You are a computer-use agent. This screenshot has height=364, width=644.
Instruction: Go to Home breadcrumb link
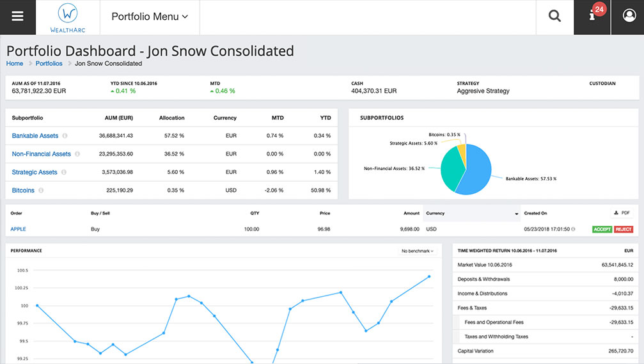(15, 63)
